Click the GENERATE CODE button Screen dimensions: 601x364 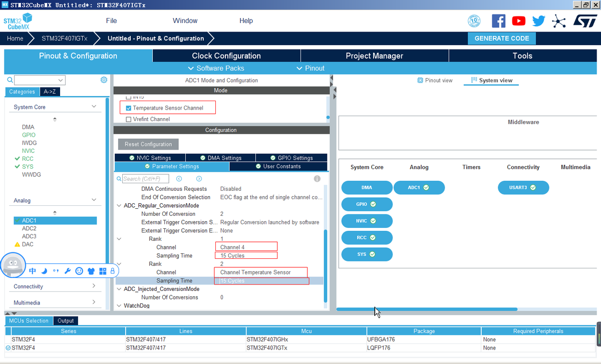[501, 39]
